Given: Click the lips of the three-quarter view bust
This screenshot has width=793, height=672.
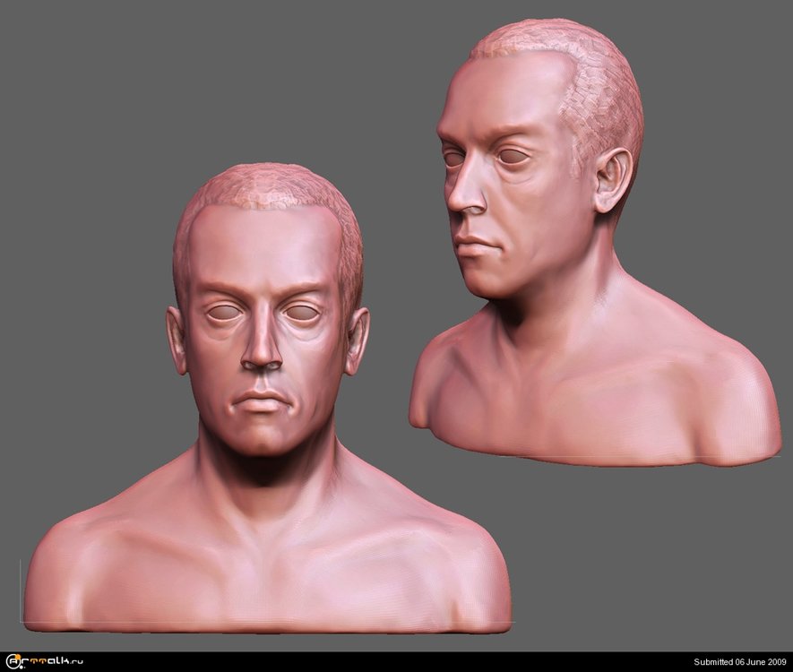Looking at the screenshot, I should 472,245.
